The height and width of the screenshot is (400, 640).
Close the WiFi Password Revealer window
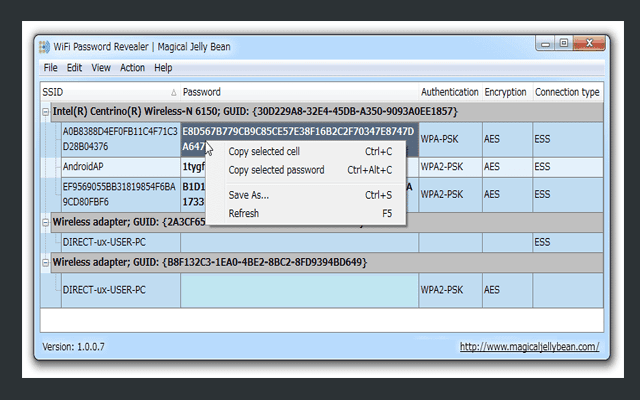[x=588, y=44]
